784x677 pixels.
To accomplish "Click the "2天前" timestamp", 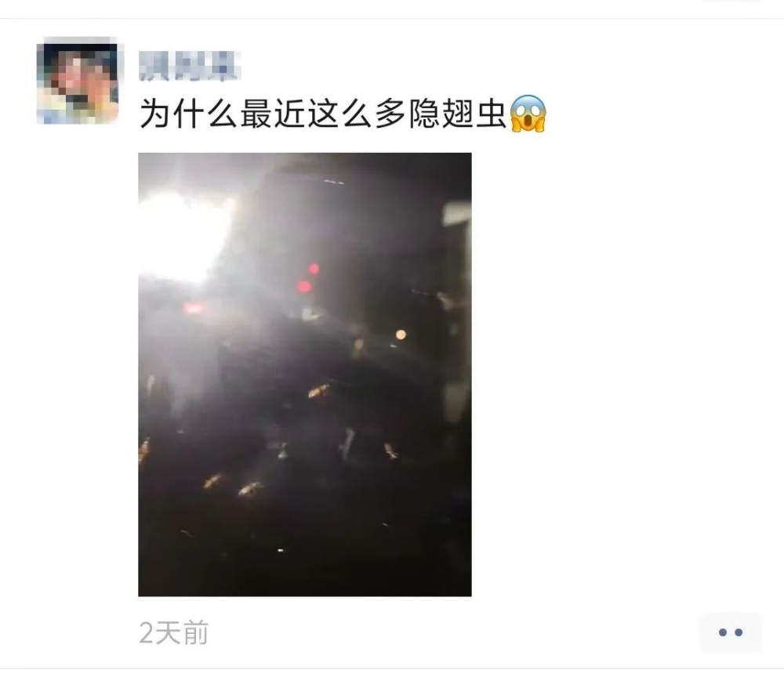I will 173,633.
